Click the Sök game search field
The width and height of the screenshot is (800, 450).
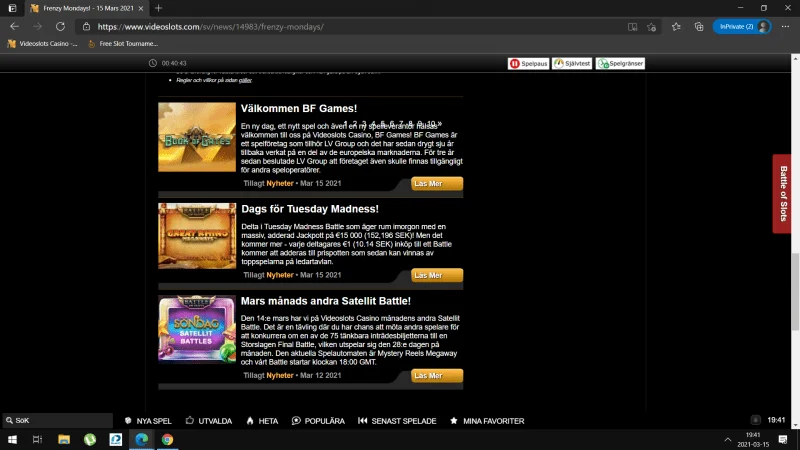coord(58,420)
